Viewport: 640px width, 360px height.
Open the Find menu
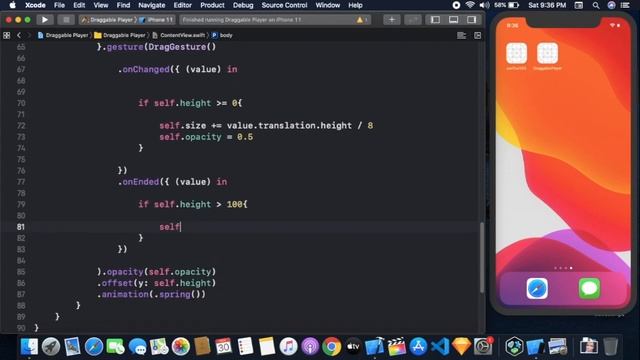coord(123,5)
